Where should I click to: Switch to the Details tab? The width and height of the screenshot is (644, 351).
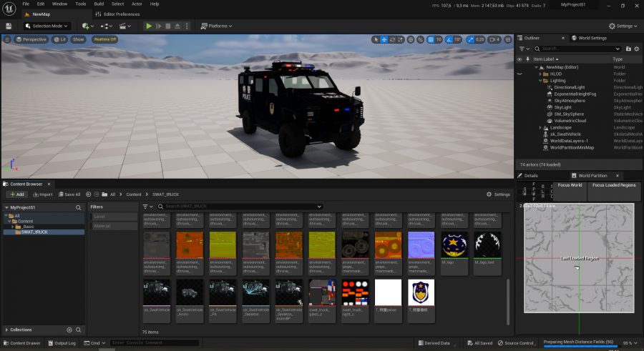coord(528,175)
